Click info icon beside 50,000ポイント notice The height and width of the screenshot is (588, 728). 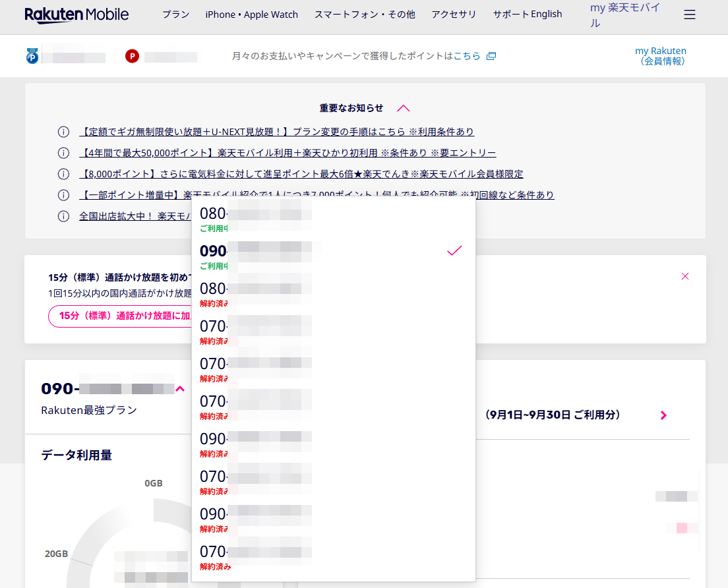[63, 153]
